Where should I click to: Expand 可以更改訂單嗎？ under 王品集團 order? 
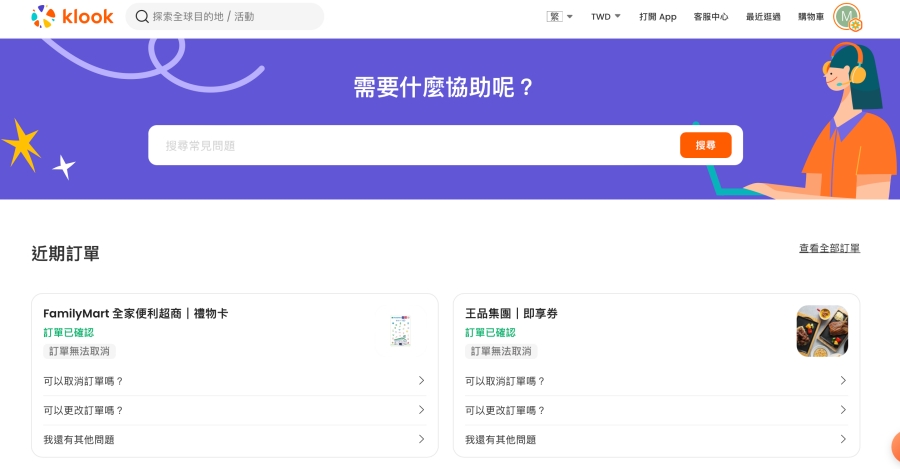pos(656,410)
